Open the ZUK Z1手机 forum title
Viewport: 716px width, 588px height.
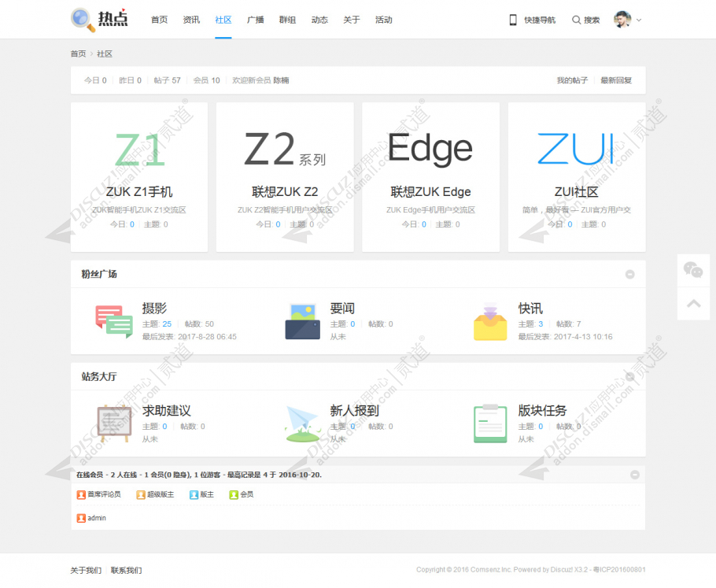(139, 192)
